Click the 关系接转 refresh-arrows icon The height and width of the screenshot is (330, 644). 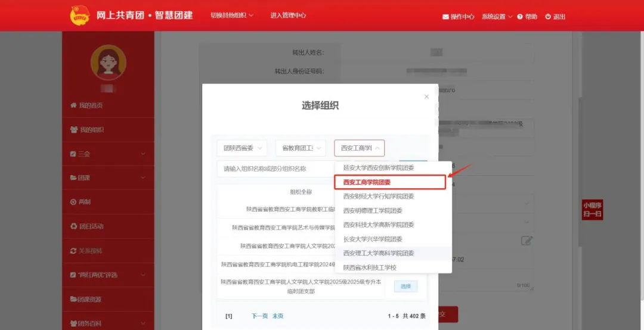[x=73, y=251]
